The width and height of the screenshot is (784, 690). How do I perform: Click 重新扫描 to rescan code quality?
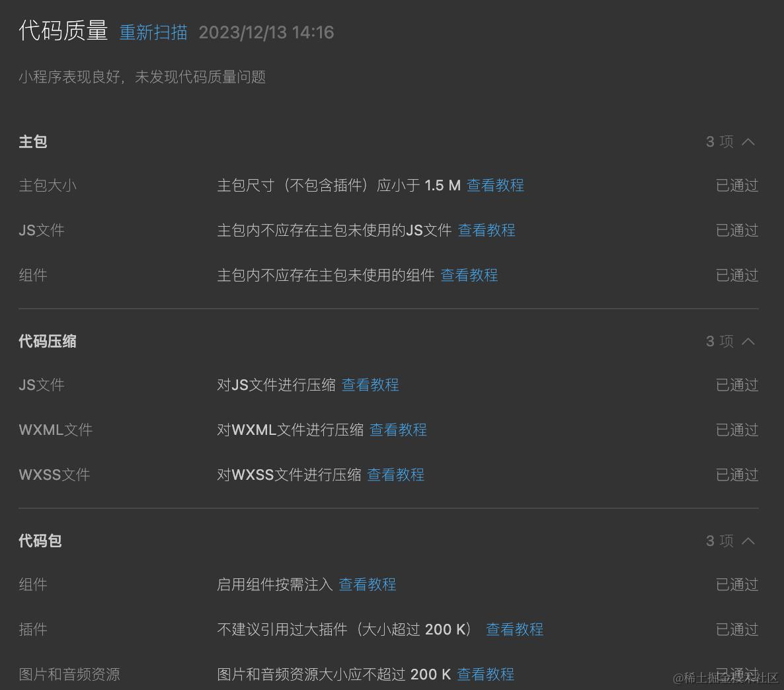(153, 32)
